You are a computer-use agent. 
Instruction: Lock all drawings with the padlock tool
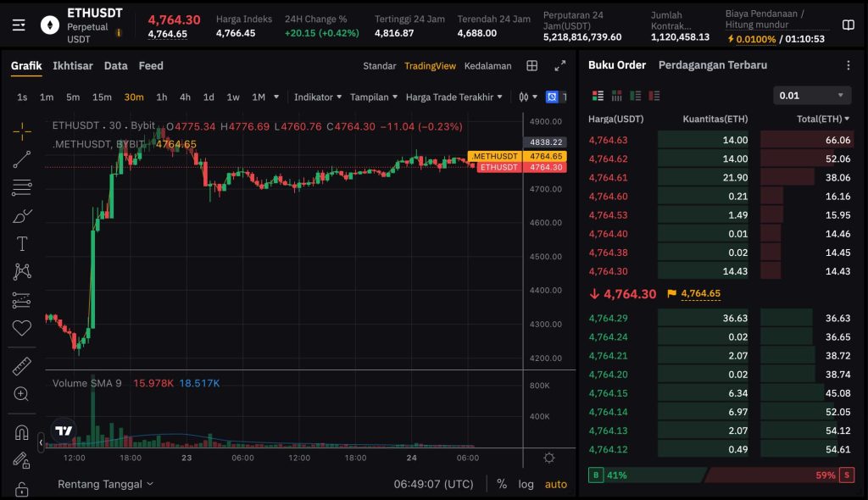pos(22,489)
